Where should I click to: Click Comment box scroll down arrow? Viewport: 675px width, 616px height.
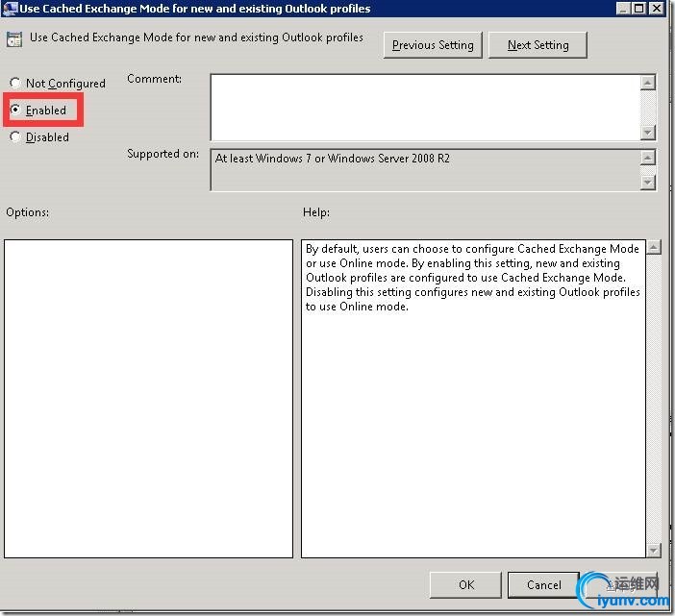647,132
